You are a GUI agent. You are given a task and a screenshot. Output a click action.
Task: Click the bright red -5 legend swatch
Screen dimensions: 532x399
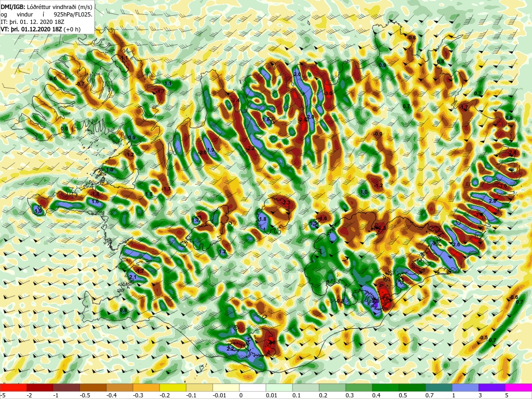13,387
